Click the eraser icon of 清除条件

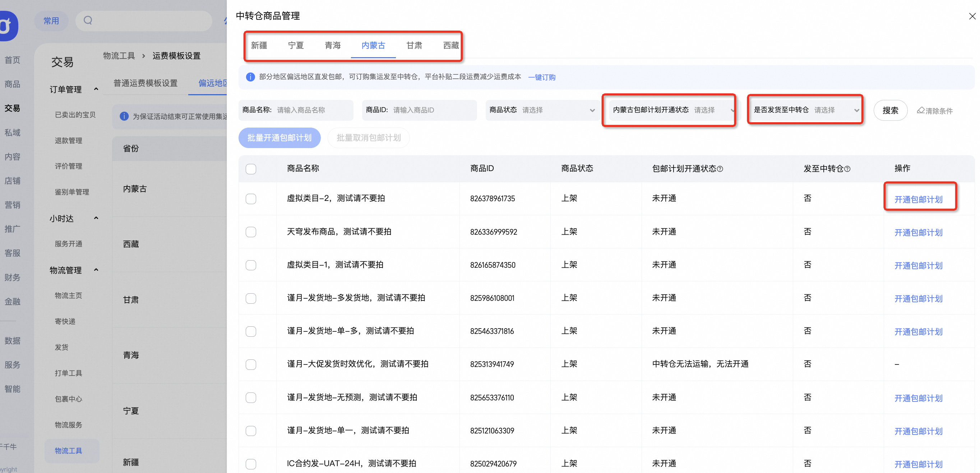(921, 110)
